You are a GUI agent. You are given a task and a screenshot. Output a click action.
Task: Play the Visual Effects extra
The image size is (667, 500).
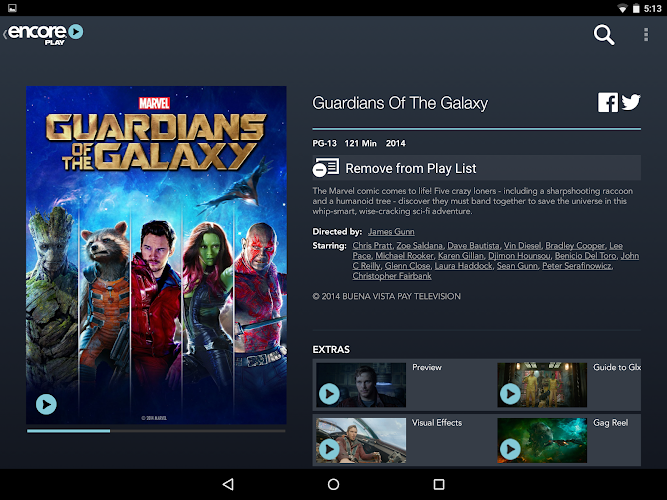coord(329,449)
